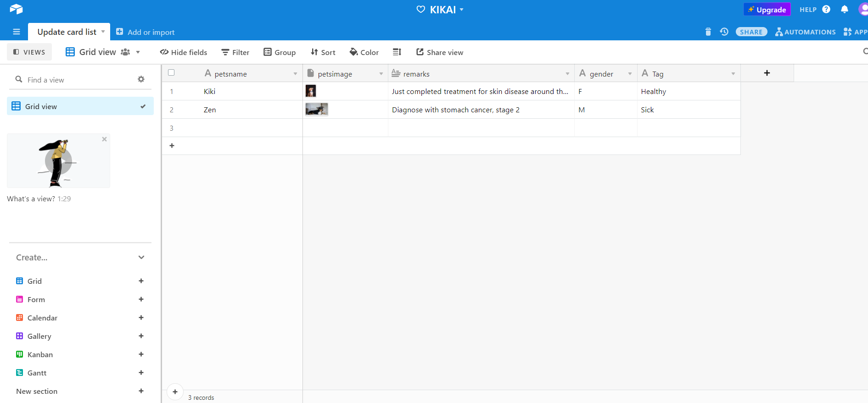The height and width of the screenshot is (403, 868).
Task: Open remarks column dropdown arrow
Action: (x=567, y=74)
